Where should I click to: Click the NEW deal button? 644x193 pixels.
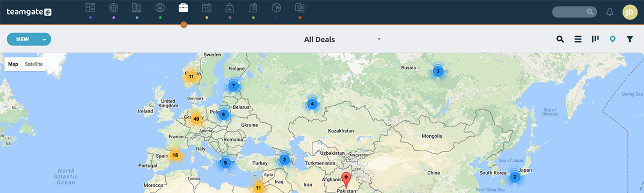(23, 39)
